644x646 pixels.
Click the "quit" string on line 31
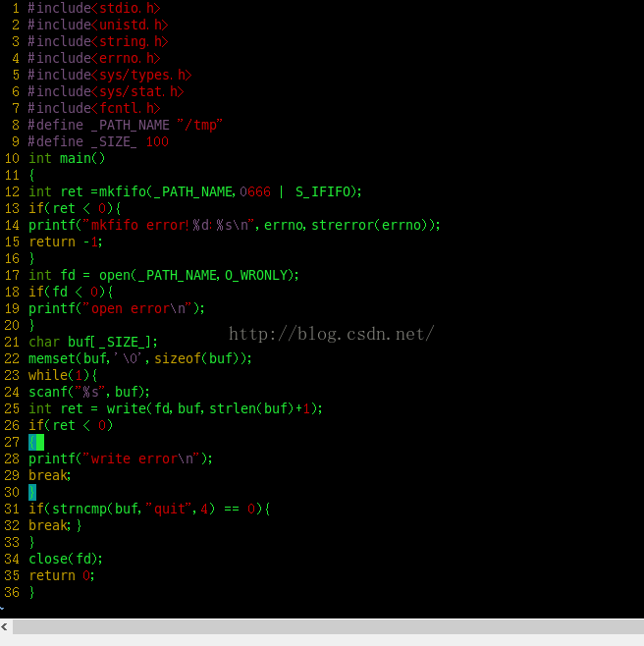(x=169, y=509)
